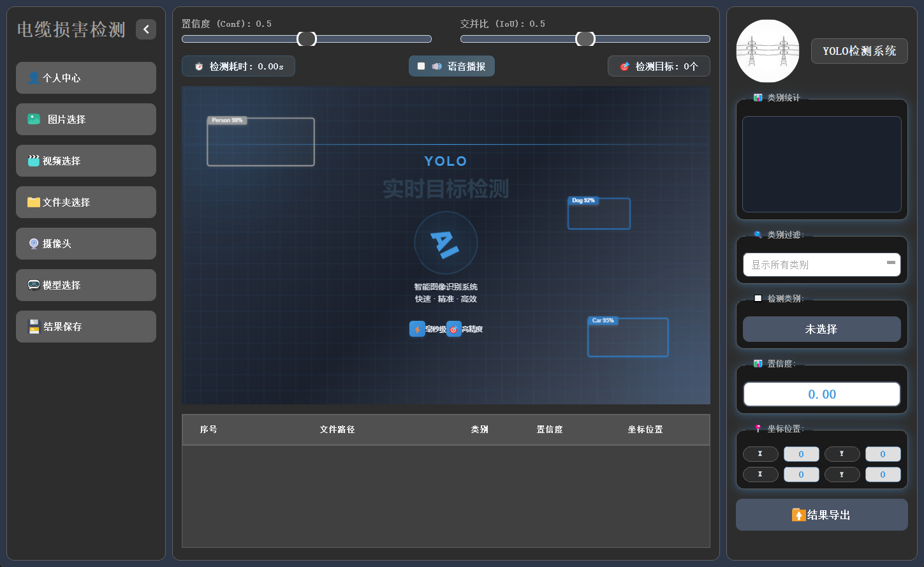The image size is (924, 567).
Task: Click the 置信度 column header
Action: click(x=550, y=430)
